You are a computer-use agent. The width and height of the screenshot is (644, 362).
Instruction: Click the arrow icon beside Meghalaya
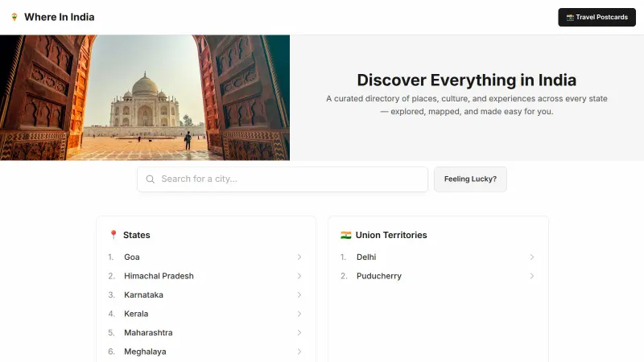tap(299, 352)
